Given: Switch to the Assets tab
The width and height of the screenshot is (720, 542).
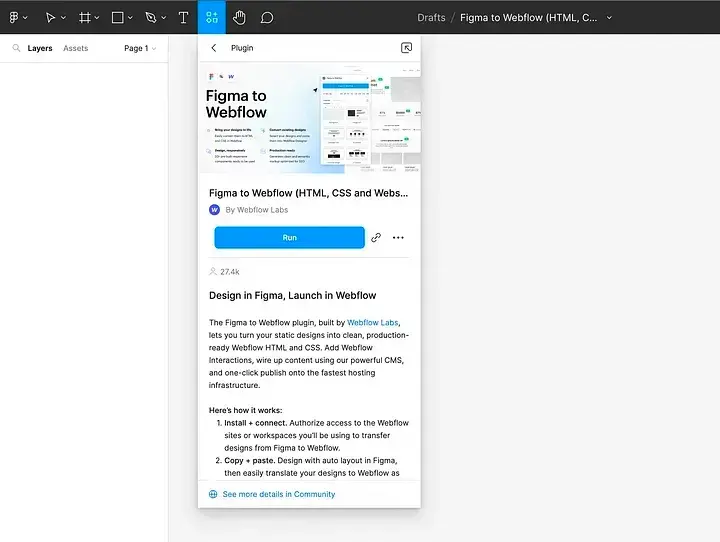Looking at the screenshot, I should (75, 48).
